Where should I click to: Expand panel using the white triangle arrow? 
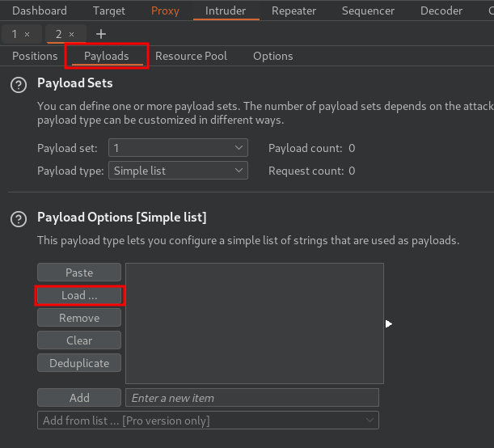[388, 324]
